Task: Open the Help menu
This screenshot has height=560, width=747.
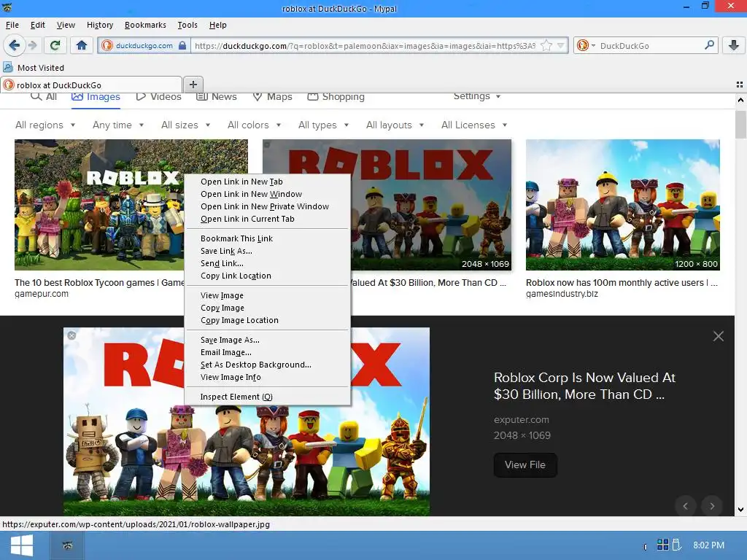Action: tap(217, 25)
